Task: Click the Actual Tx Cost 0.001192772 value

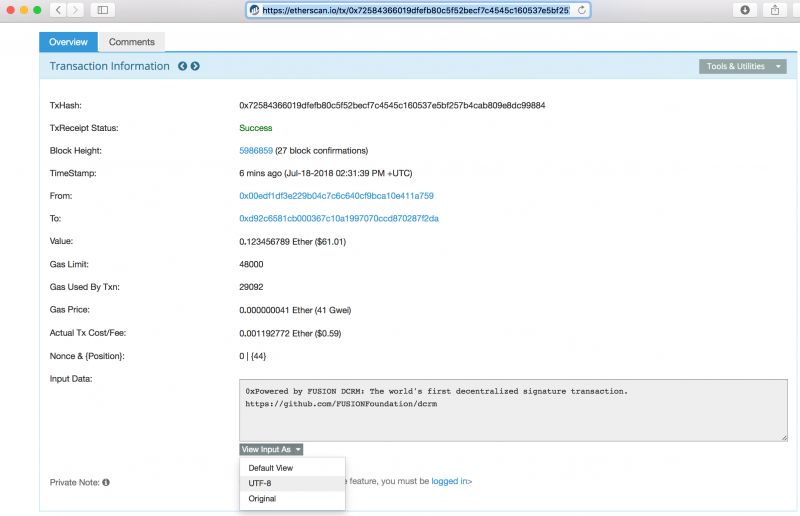Action: 290,333
